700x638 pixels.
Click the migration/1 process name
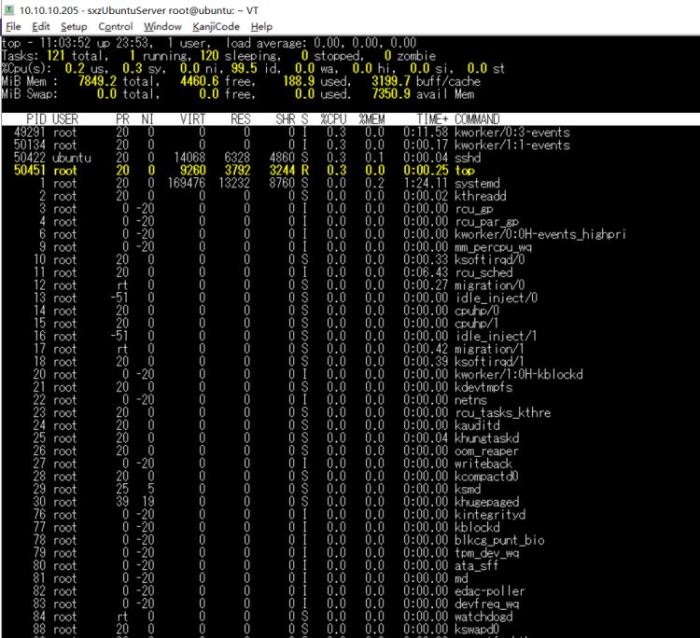490,349
